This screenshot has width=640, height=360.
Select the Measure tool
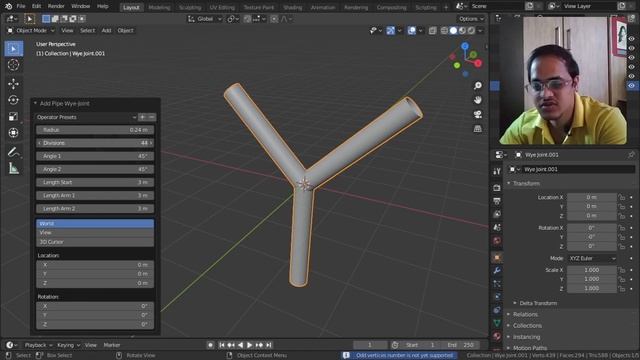[13, 168]
